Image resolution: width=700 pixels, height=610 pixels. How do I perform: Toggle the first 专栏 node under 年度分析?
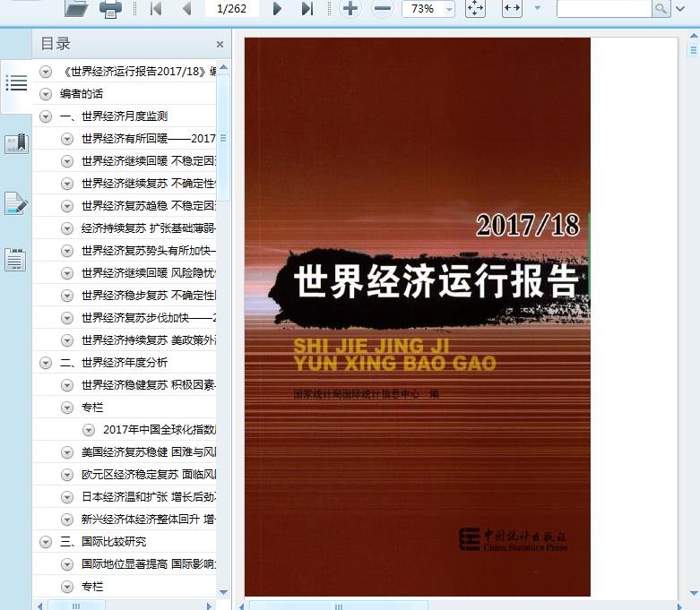tap(67, 408)
